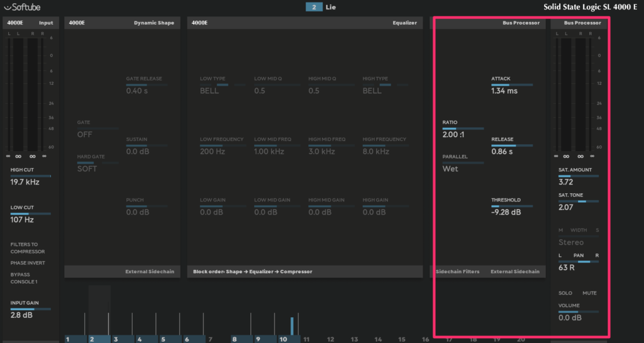Change the Parallel Wet setting
644x343 pixels.
tap(450, 169)
